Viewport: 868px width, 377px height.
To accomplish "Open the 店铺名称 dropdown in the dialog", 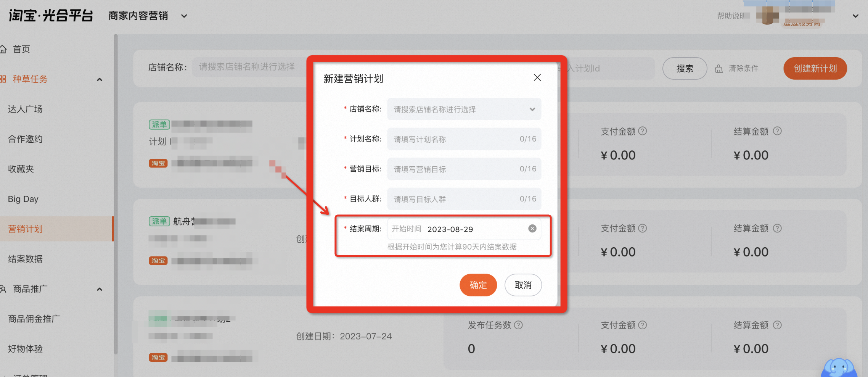I will [x=464, y=109].
